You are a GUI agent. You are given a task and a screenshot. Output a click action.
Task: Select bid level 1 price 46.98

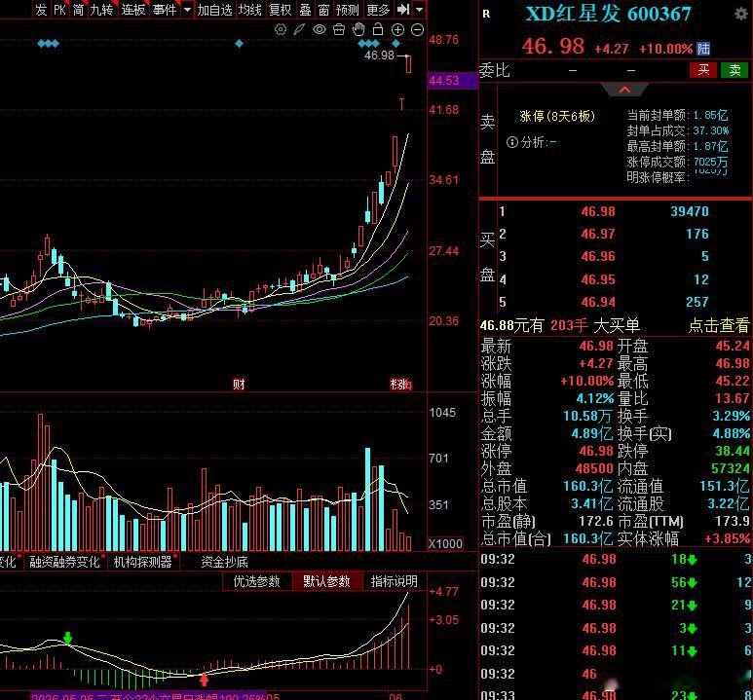[x=598, y=211]
